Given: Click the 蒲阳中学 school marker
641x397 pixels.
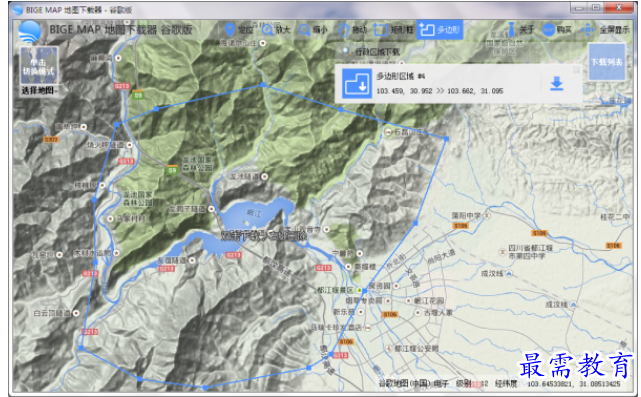Looking at the screenshot, I should click(x=486, y=215).
